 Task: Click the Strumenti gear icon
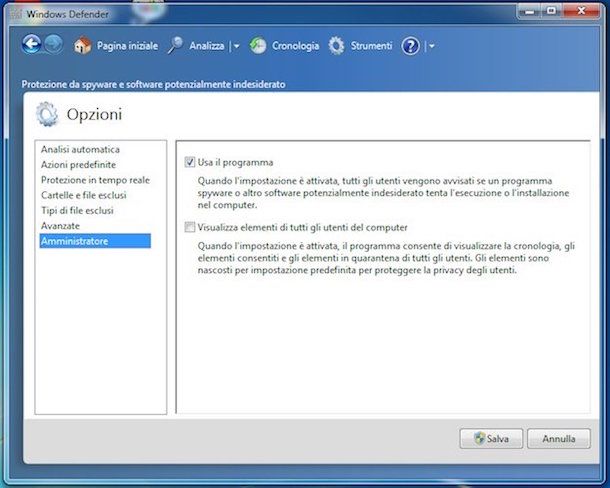(336, 46)
